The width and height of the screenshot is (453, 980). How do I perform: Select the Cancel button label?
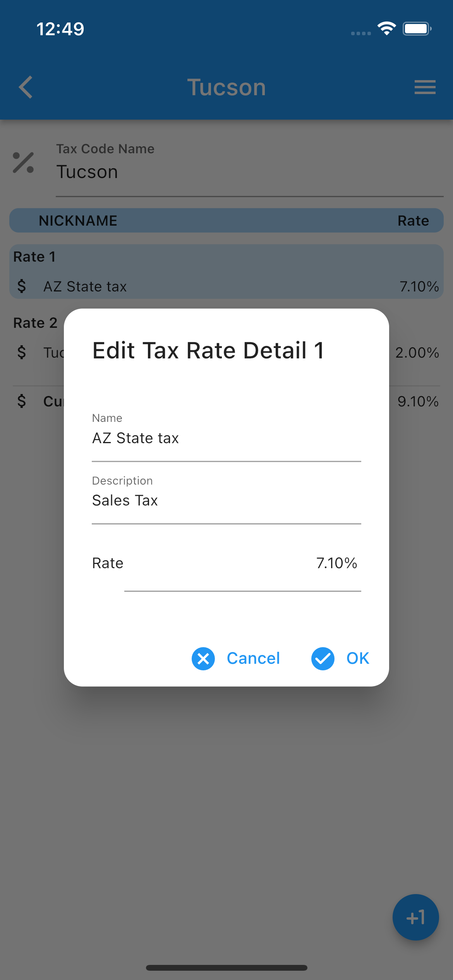(x=253, y=658)
